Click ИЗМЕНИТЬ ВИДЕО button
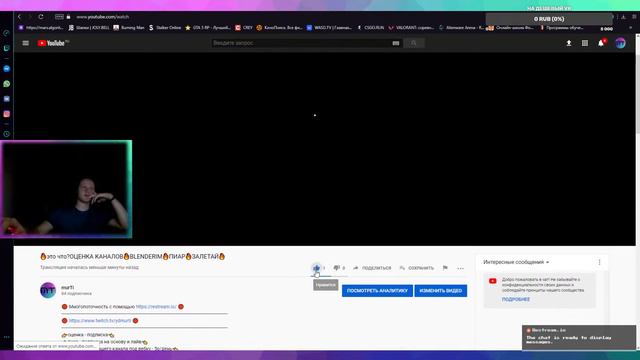The width and height of the screenshot is (640, 360). (x=441, y=291)
